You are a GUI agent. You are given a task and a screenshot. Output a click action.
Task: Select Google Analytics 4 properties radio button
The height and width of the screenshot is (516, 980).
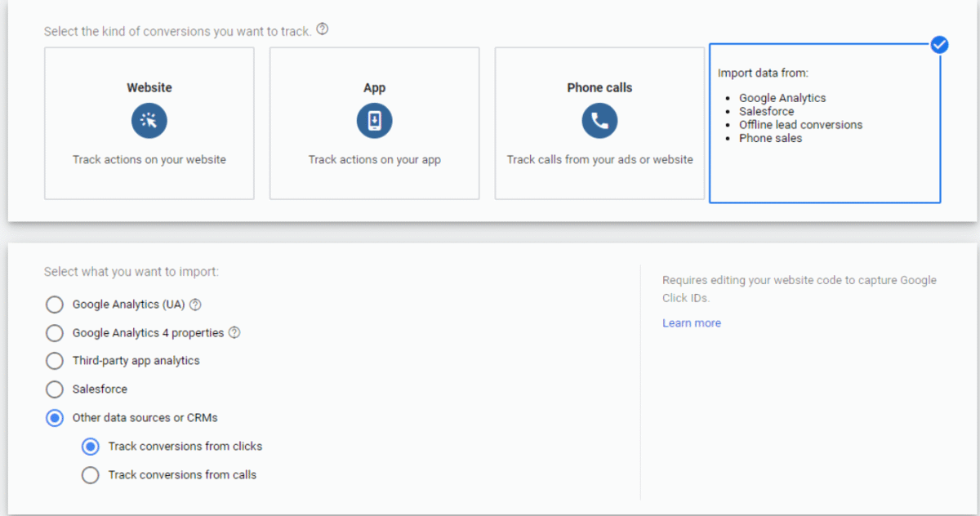pyautogui.click(x=55, y=333)
